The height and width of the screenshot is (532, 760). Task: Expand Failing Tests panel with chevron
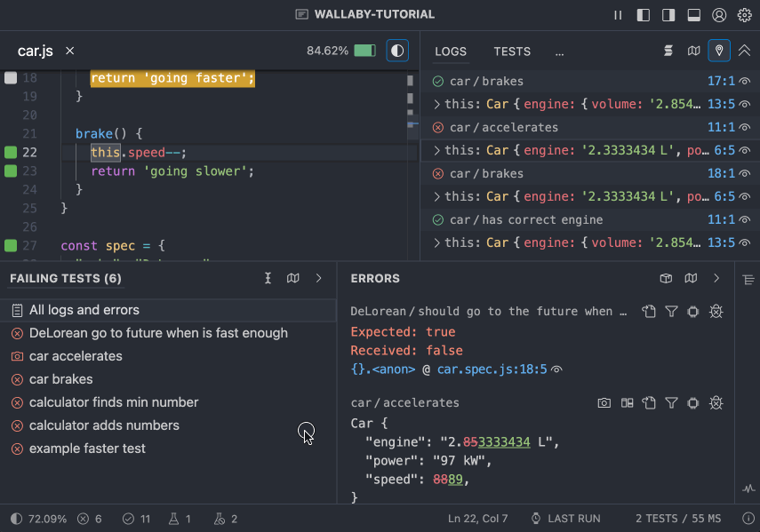(x=318, y=278)
